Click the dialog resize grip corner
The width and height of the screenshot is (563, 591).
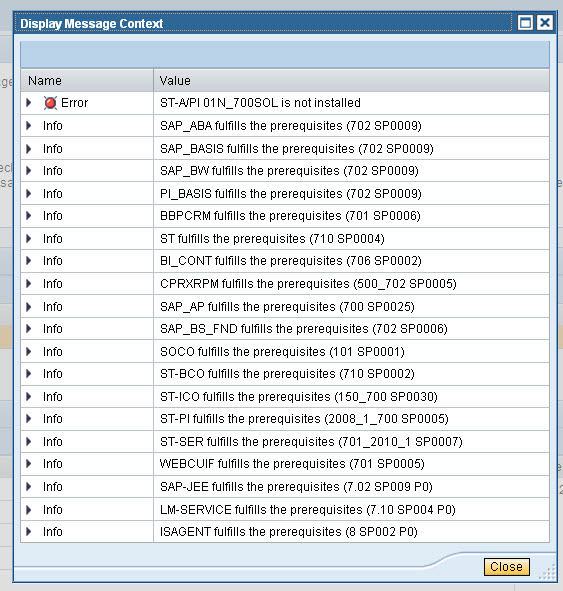[x=548, y=572]
